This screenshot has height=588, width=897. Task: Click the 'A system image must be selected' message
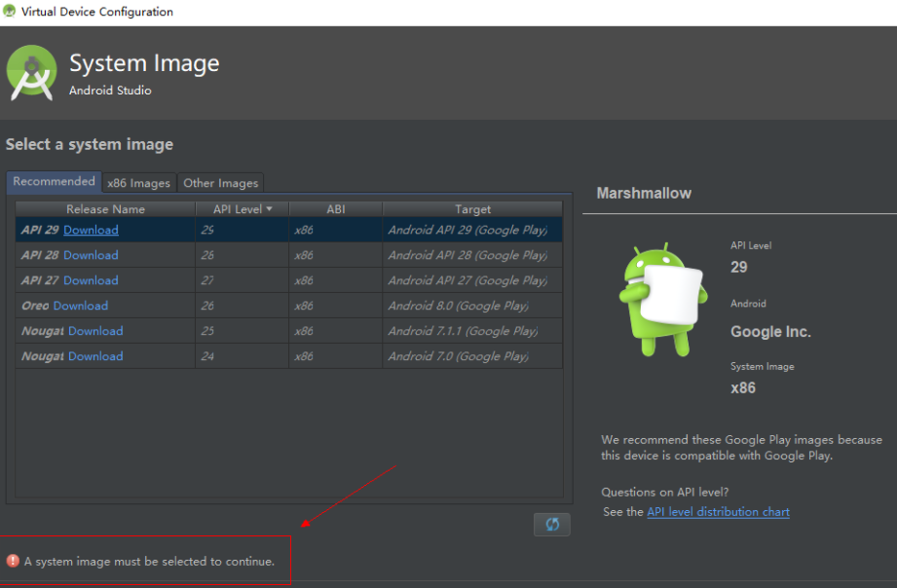click(149, 561)
